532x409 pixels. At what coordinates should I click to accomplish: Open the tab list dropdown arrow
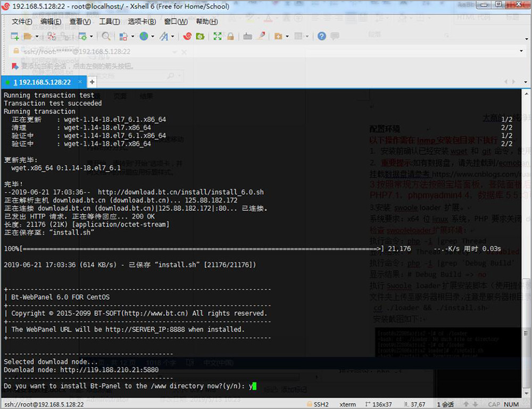click(526, 82)
